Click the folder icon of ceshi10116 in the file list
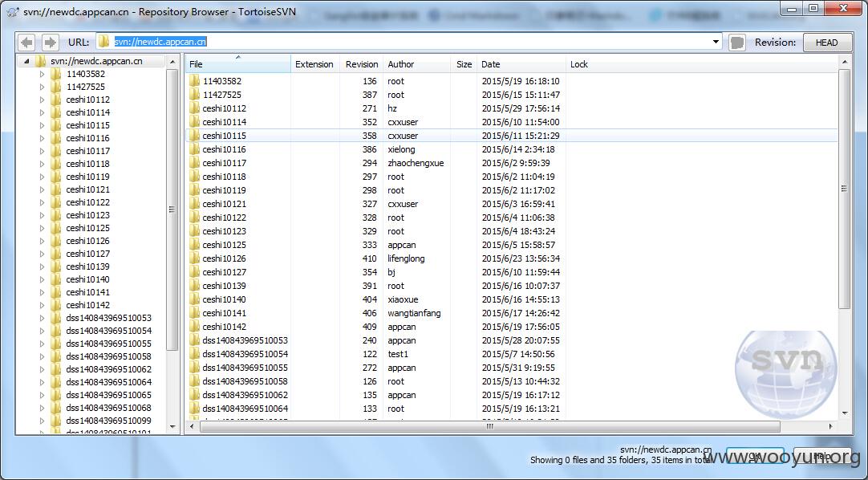Screen dimensions: 868x480 194,149
